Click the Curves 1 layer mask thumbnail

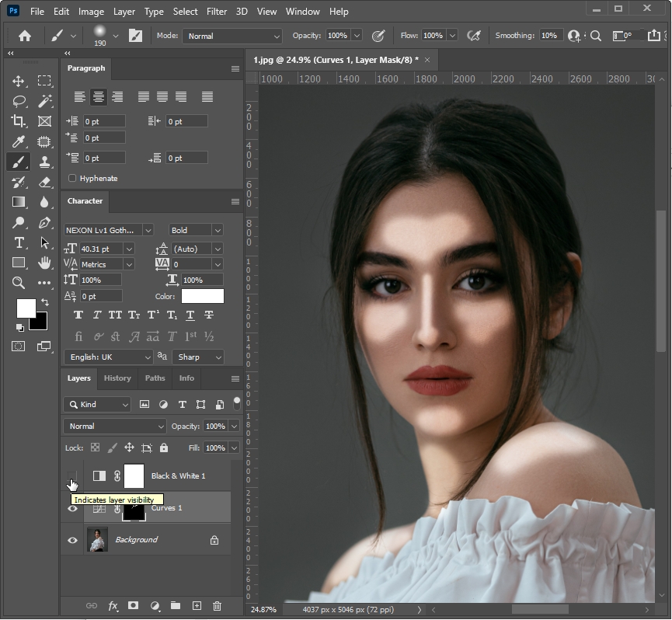point(134,510)
